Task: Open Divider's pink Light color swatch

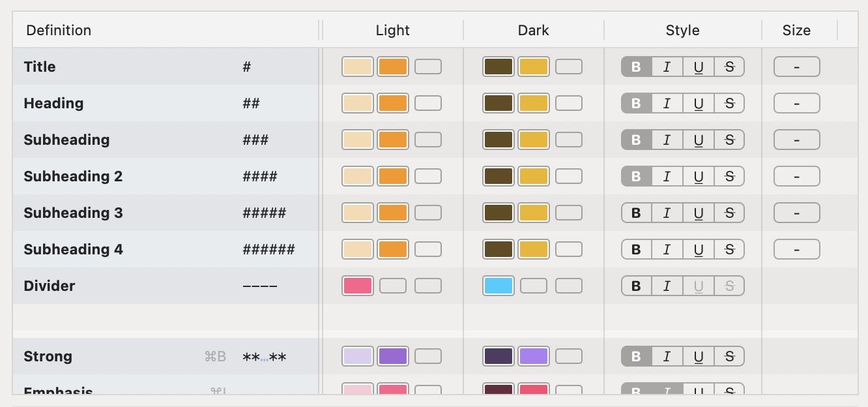Action: [358, 286]
